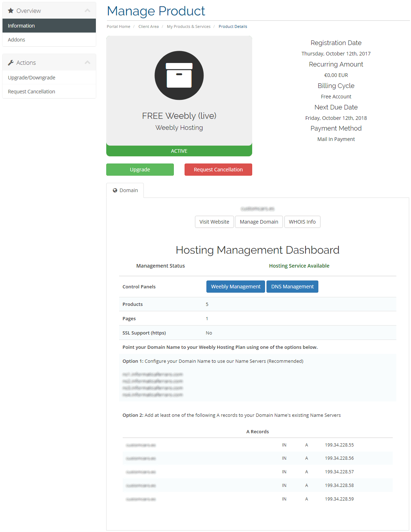
Task: Click the WHOIS Info button
Action: click(302, 222)
